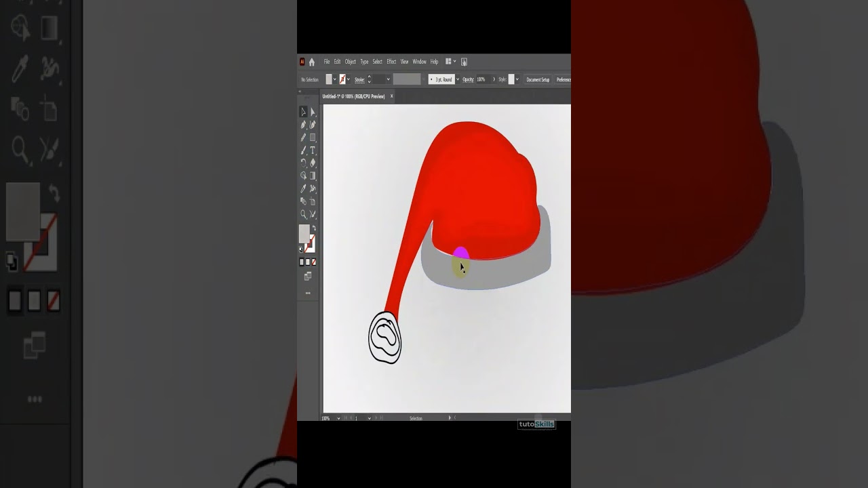Viewport: 868px width, 488px height.
Task: Open 3 pt. Round brush dropdown
Action: [458, 79]
